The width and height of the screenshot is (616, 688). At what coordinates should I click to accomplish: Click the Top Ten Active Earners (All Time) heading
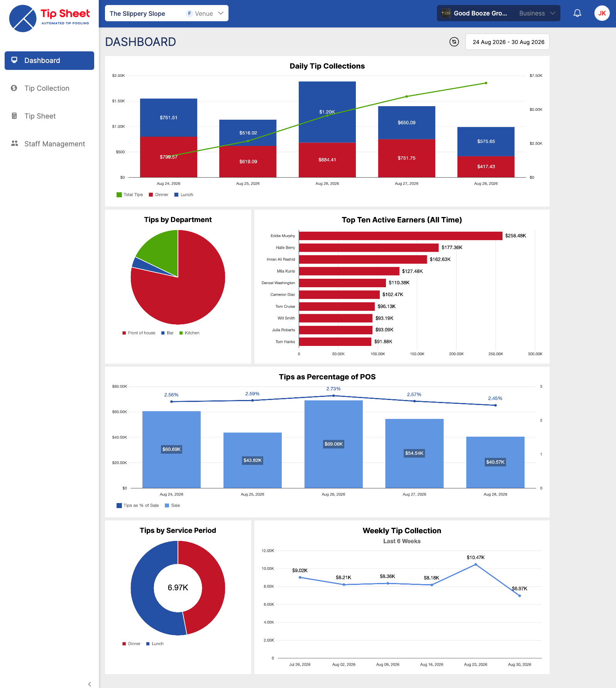402,220
